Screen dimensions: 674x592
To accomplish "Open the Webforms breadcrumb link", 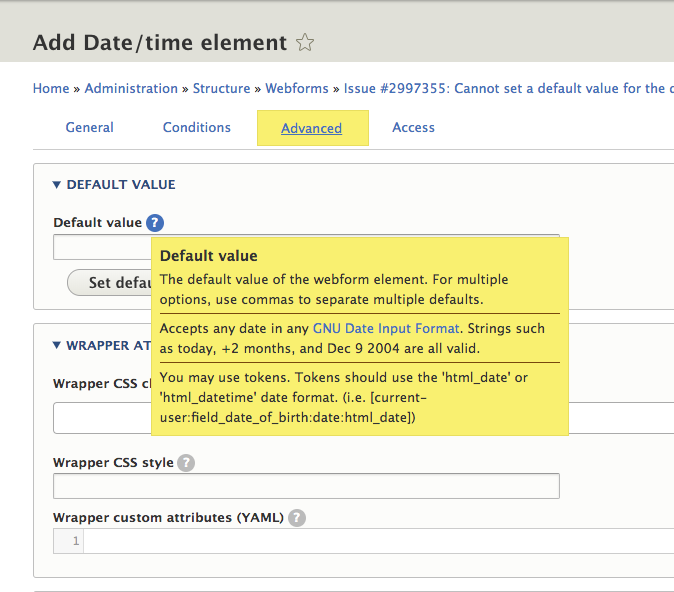I will click(297, 89).
